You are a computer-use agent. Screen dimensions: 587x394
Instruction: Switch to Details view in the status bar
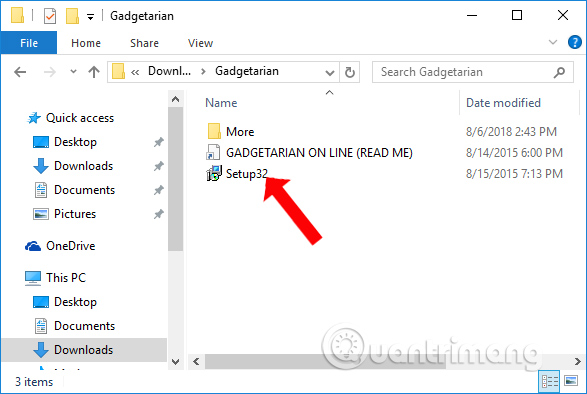tap(550, 381)
